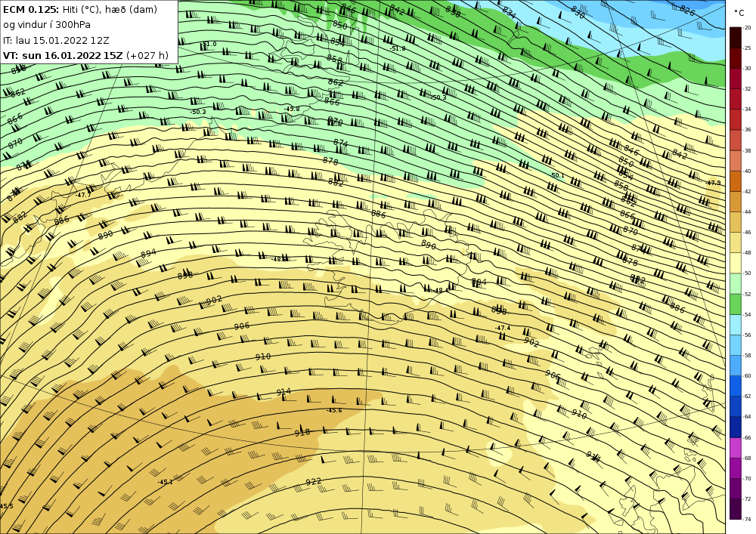
Task: Click the orange swatch between -40 and -42
Action: coord(736,181)
